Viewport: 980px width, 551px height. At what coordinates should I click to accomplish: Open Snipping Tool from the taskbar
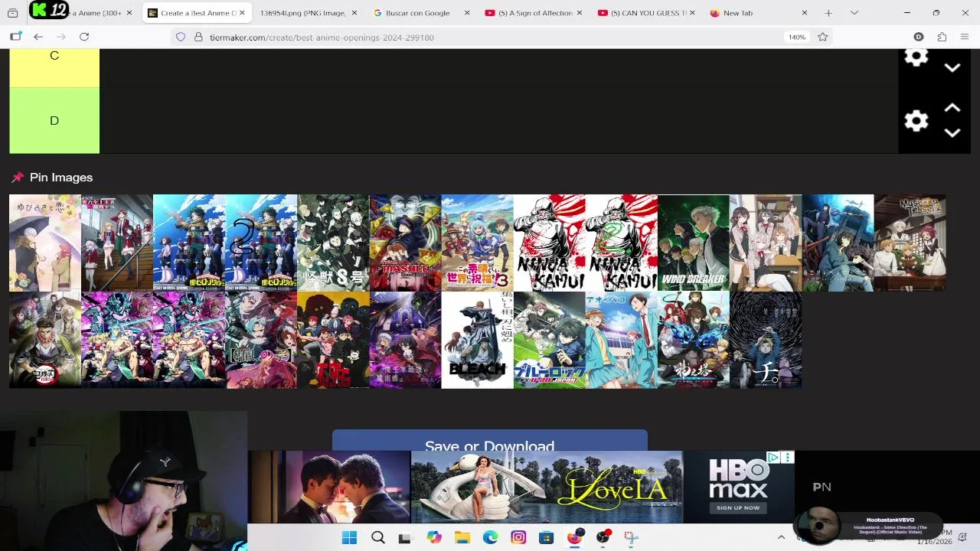click(x=631, y=537)
